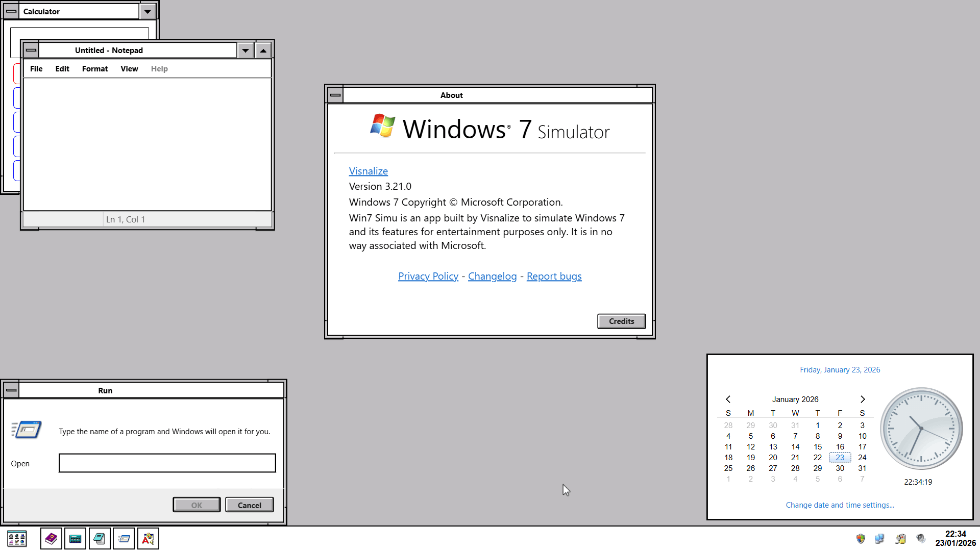Click the Notepad taskbar icon

click(x=100, y=538)
